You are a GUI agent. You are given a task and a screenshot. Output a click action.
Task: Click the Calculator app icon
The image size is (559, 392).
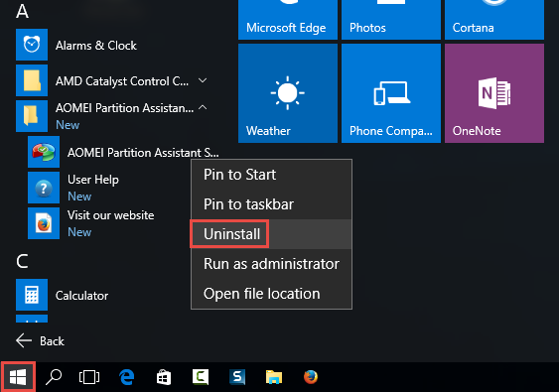32,295
